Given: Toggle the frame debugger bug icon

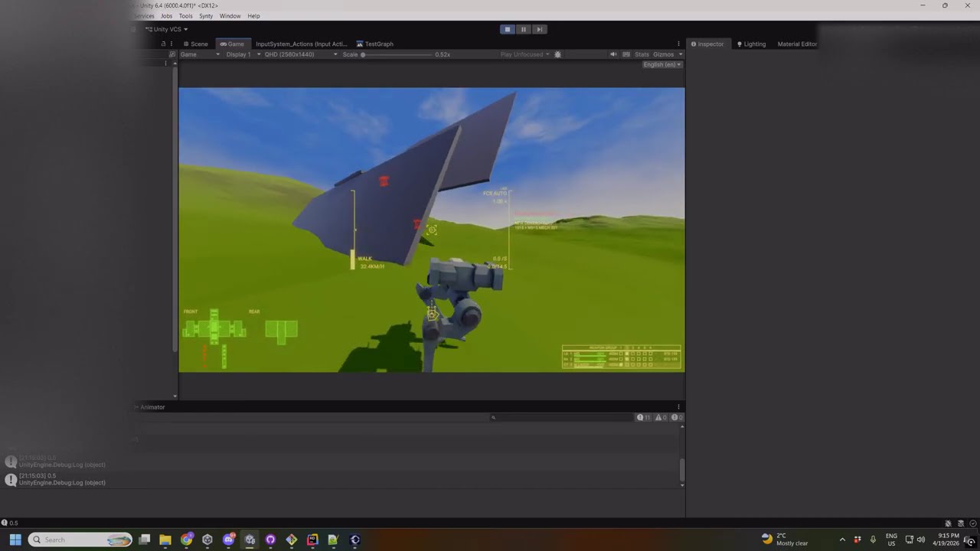Looking at the screenshot, I should (x=557, y=54).
